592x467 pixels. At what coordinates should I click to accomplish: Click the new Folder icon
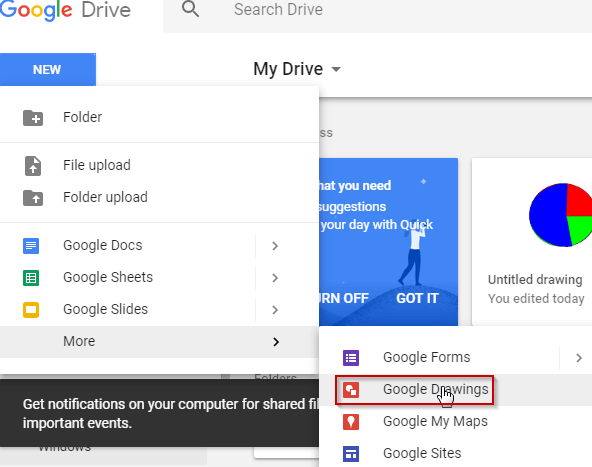(x=33, y=118)
